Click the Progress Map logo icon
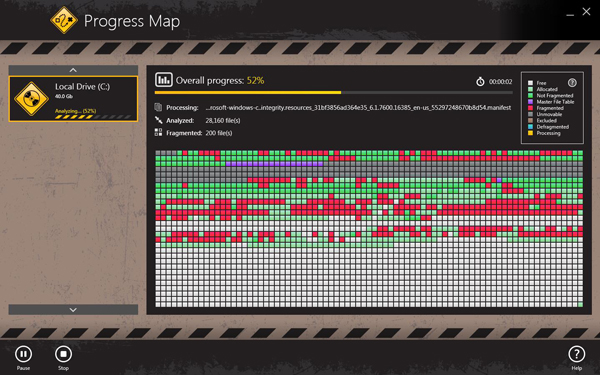The width and height of the screenshot is (600, 375). (64, 20)
